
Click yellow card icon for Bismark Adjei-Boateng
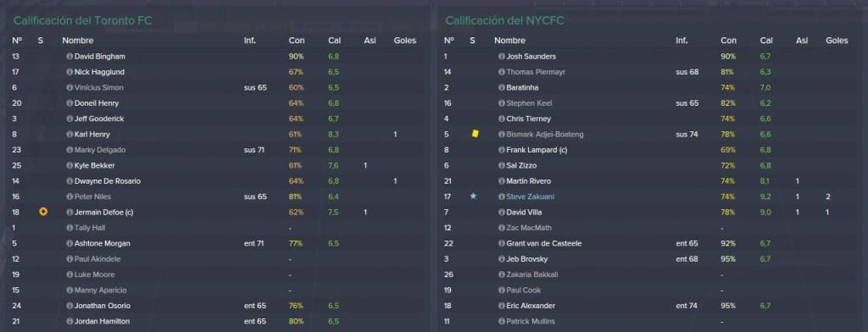tap(475, 134)
